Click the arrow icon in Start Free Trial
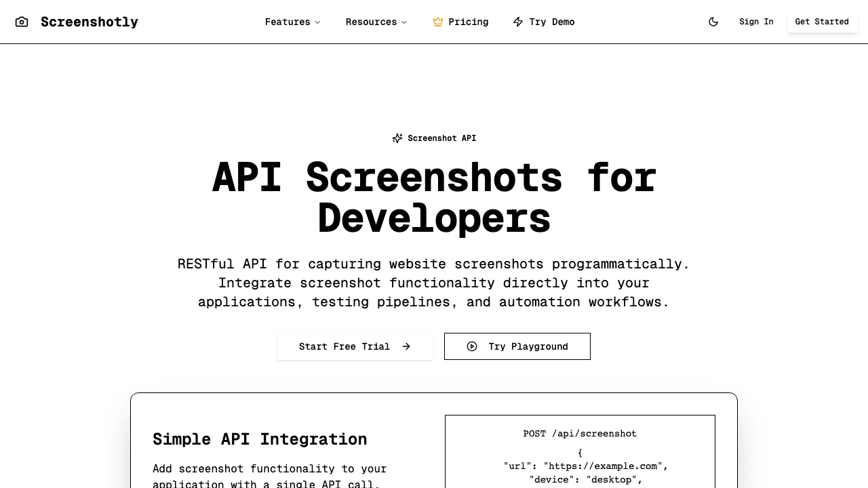The height and width of the screenshot is (488, 868). tap(406, 346)
